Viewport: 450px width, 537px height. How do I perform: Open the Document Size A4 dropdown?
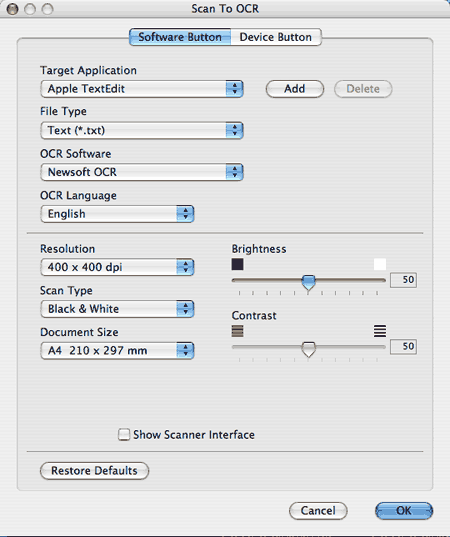117,351
